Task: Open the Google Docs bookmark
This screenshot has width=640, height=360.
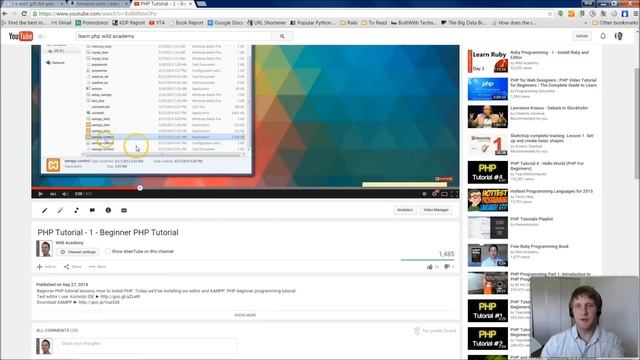Action: click(225, 23)
